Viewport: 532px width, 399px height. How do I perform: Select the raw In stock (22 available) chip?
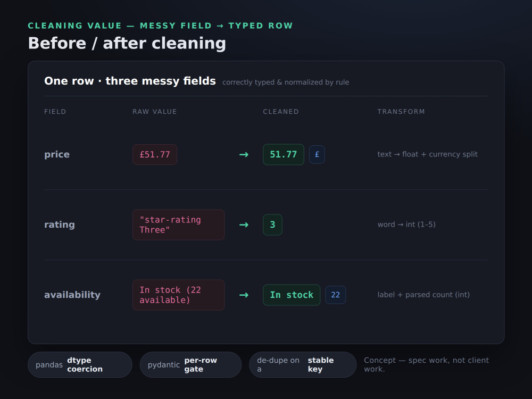[x=178, y=295]
